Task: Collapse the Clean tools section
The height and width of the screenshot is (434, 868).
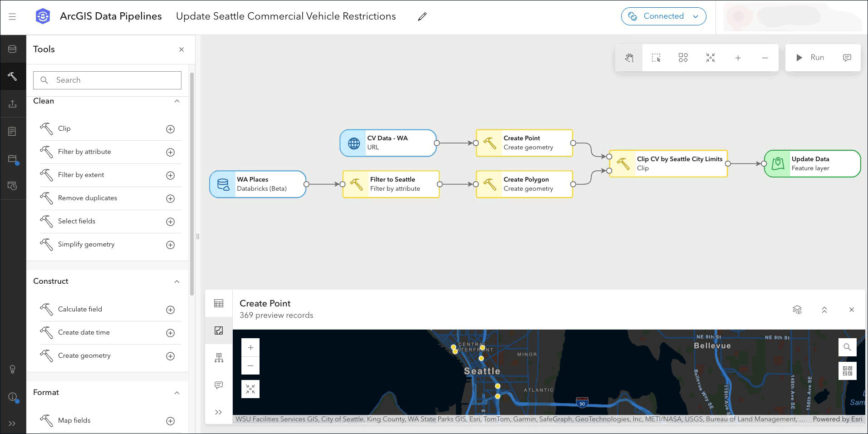Action: (x=177, y=101)
